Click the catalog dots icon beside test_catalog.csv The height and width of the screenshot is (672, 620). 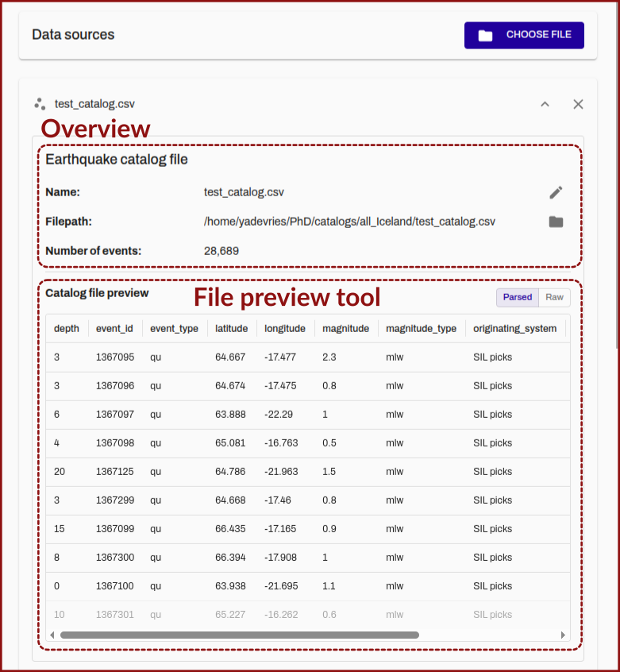[x=40, y=104]
